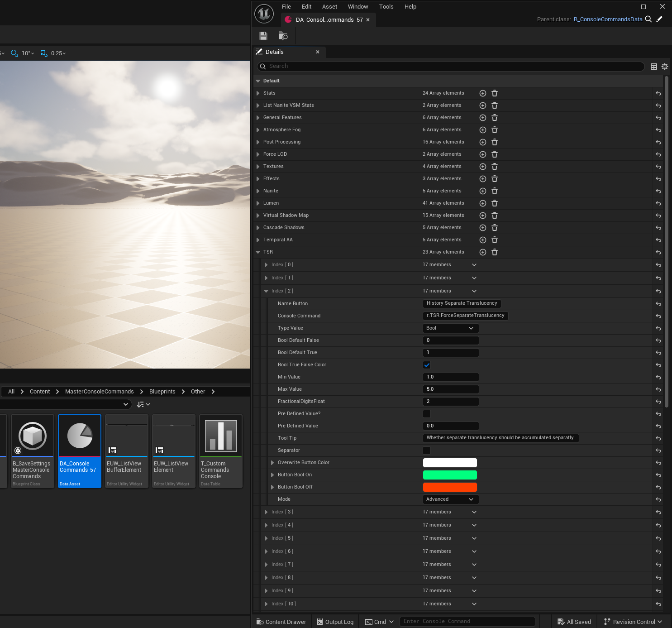Add an element to the Lumen array
The height and width of the screenshot is (628, 672).
coord(482,203)
